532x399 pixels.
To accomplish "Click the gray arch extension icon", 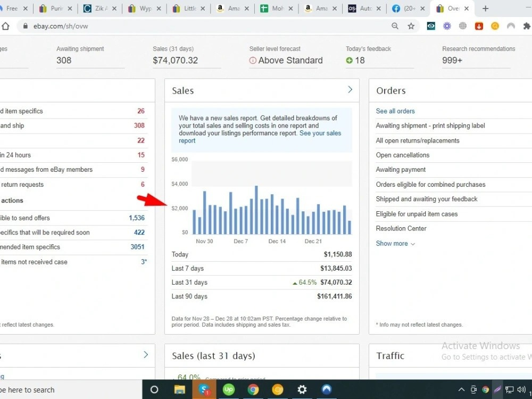I will pos(511,26).
